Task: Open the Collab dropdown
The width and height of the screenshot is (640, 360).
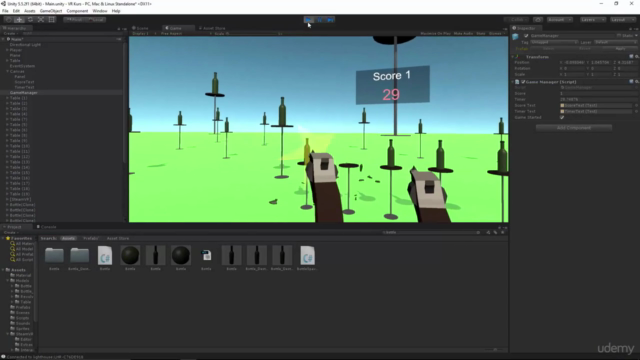Action: pos(517,20)
